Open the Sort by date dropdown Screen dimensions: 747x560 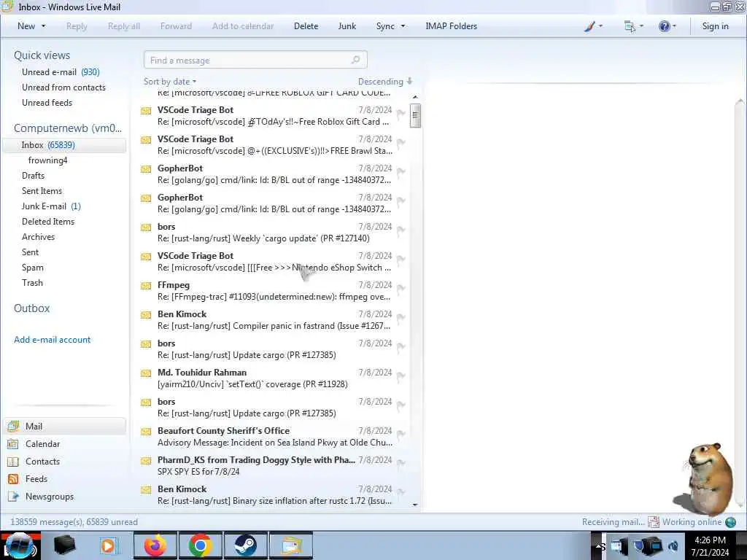(x=170, y=82)
